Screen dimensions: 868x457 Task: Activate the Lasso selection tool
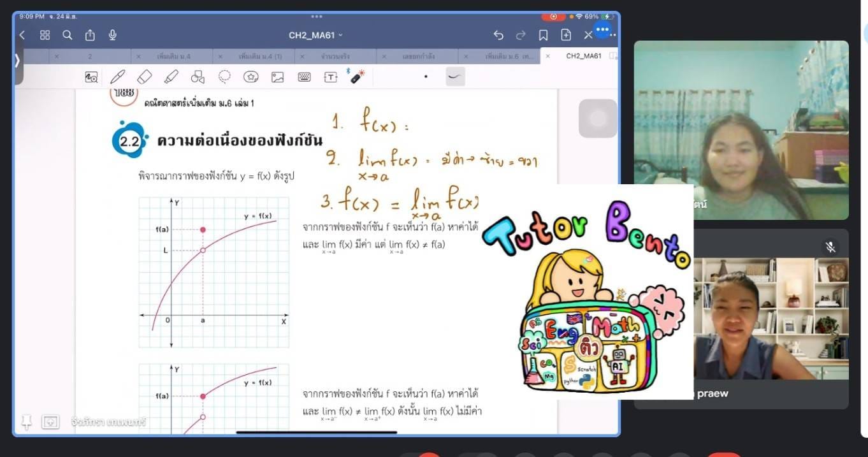(x=224, y=77)
